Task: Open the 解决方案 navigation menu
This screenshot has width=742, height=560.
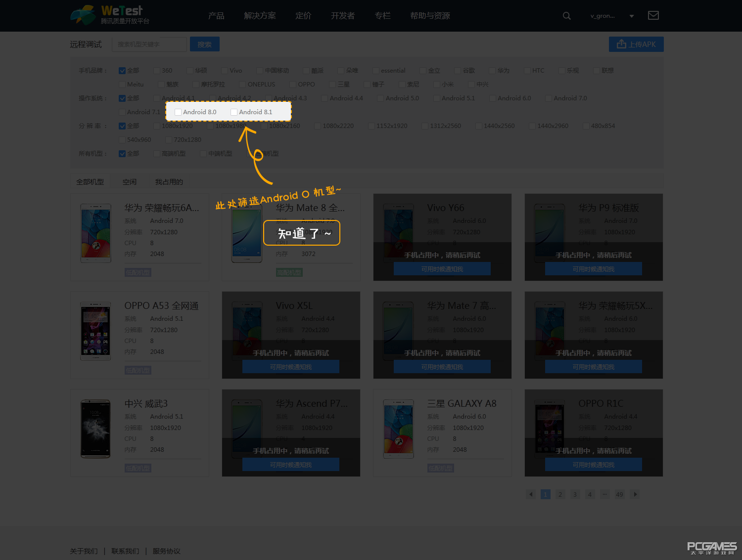Action: 260,16
